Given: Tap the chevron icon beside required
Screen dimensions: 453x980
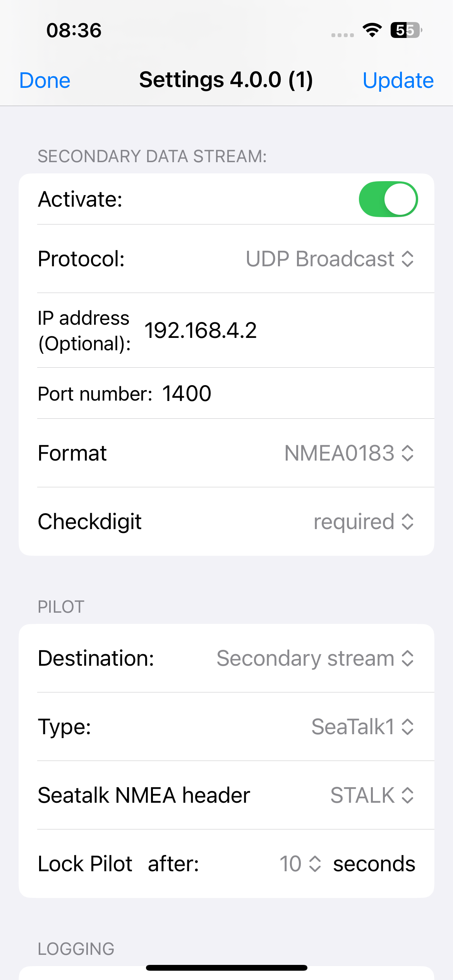Looking at the screenshot, I should pos(408,521).
